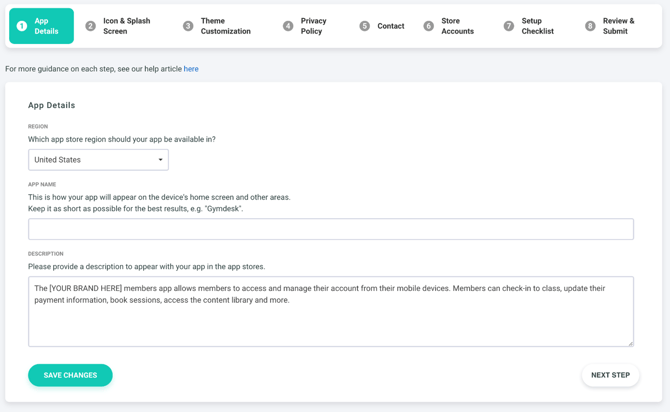Open the Privacy Policy step
670x412 pixels.
[313, 26]
